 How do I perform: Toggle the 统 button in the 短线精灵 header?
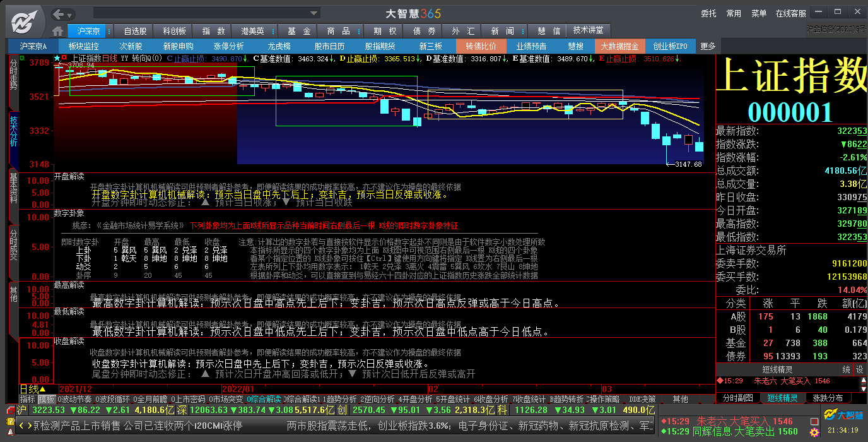(x=846, y=369)
